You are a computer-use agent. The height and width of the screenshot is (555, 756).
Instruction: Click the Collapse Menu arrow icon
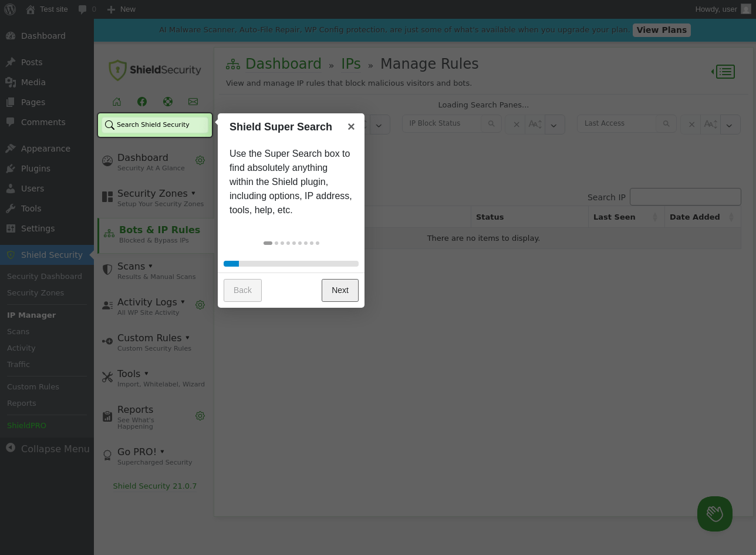point(11,448)
